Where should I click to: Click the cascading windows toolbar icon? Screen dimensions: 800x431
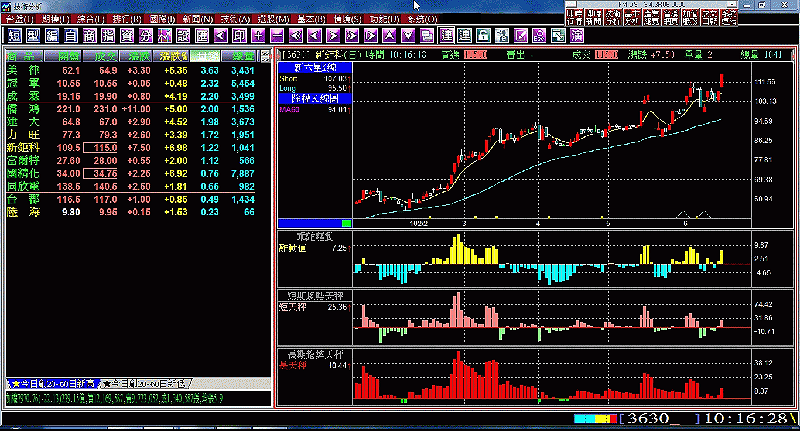tap(427, 36)
